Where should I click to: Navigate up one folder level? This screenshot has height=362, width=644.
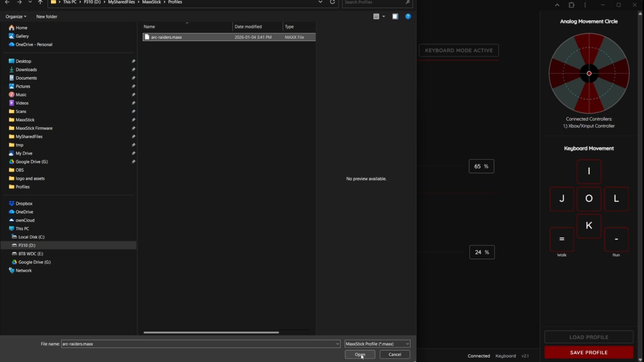[x=40, y=2]
